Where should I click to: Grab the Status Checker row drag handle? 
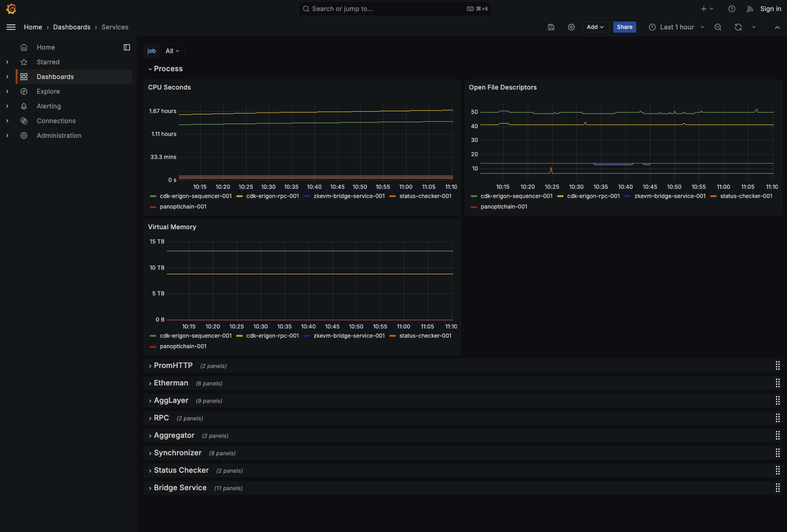(x=778, y=470)
